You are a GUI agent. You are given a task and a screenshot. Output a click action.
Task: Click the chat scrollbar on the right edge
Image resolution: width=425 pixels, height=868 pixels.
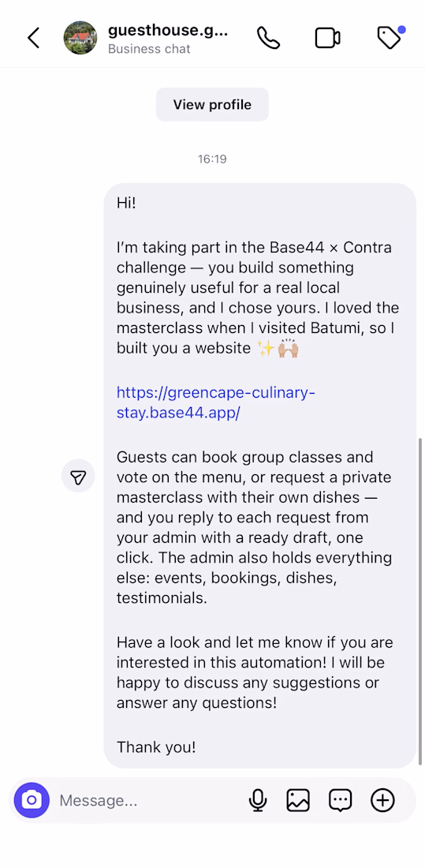pyautogui.click(x=420, y=600)
